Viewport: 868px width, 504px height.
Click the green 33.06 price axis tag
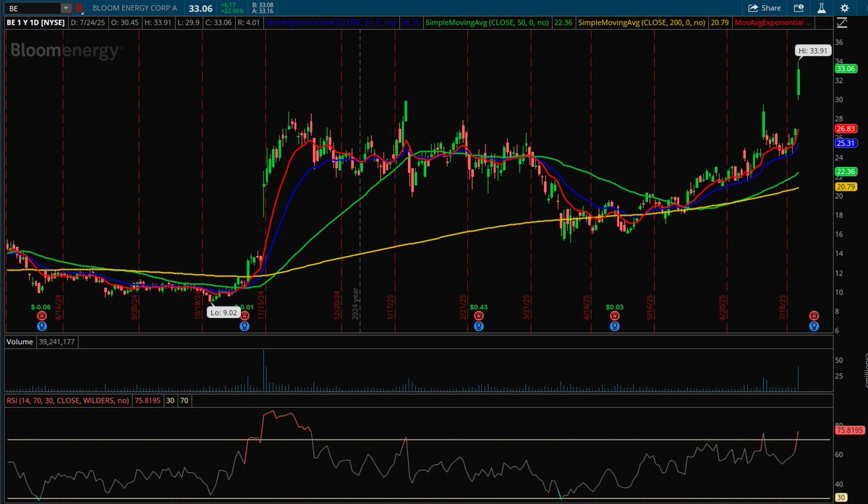846,69
